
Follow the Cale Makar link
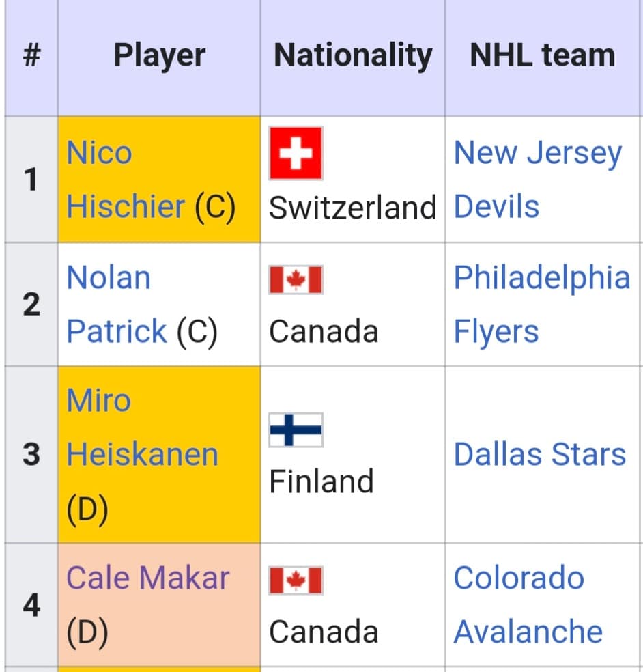[147, 578]
